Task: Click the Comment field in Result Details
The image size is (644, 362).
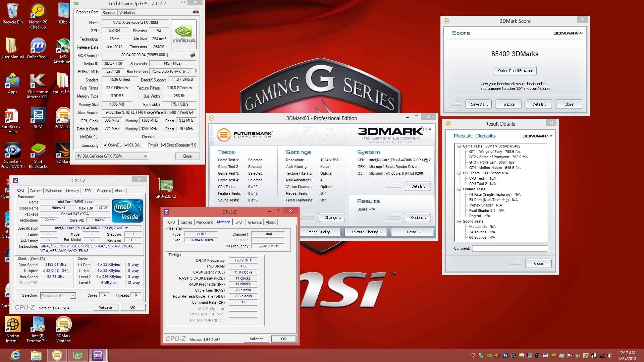Action: 510,248
